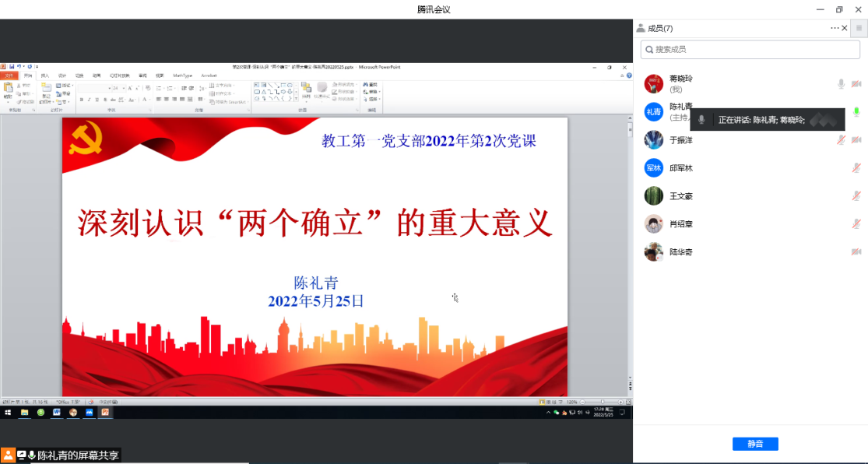Close the 成员 members panel
This screenshot has width=868, height=464.
(845, 28)
